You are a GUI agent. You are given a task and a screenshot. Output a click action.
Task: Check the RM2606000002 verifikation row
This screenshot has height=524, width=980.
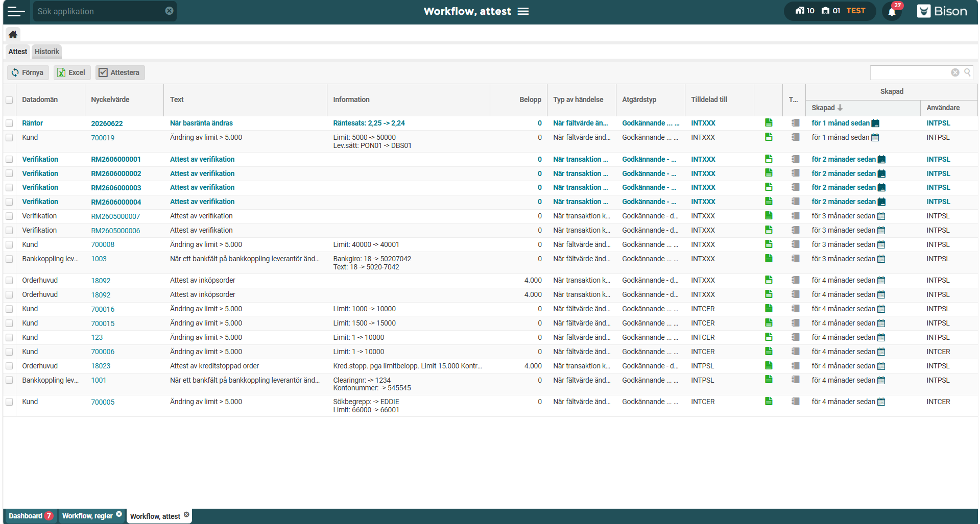[9, 174]
